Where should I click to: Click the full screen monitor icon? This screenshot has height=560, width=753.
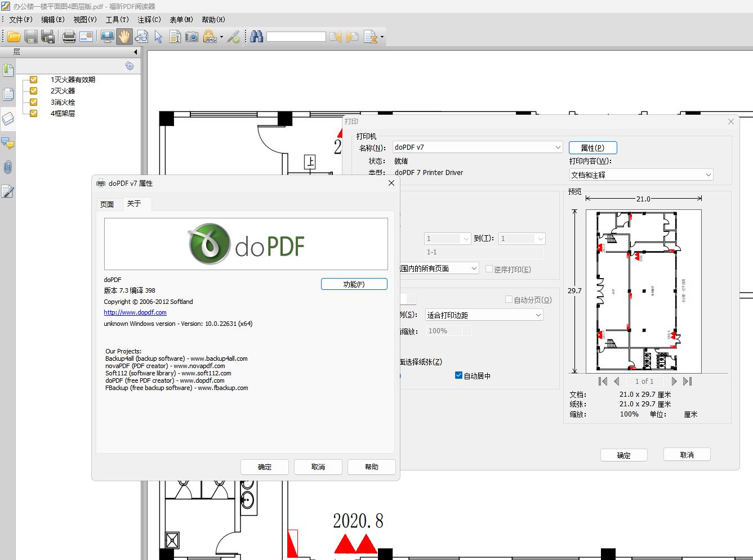click(106, 37)
